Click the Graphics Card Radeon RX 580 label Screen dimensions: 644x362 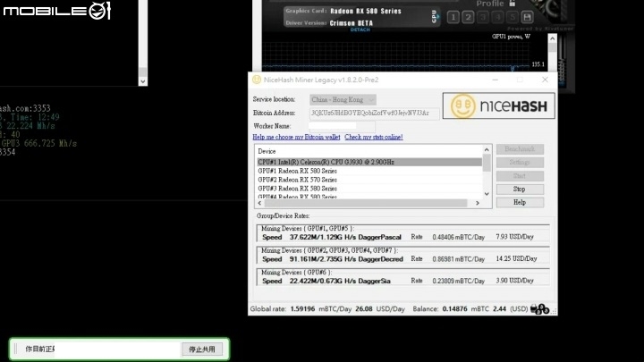point(343,11)
